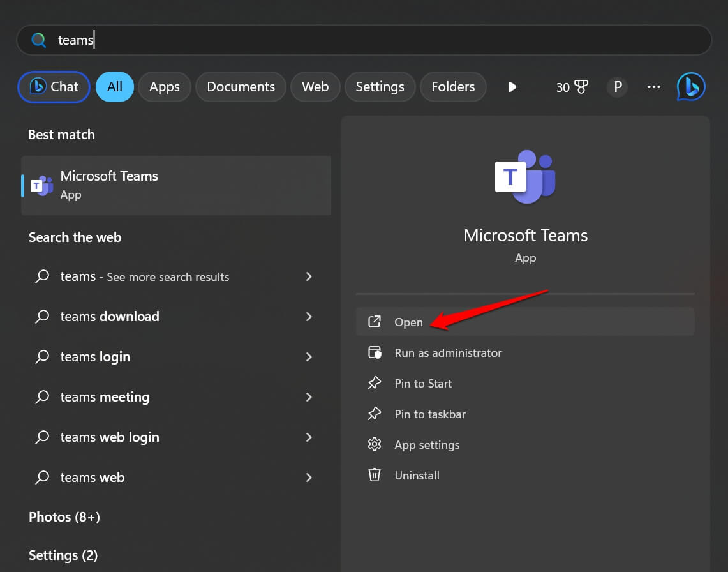
Task: Expand the Settings (2) results group
Action: pyautogui.click(x=63, y=555)
